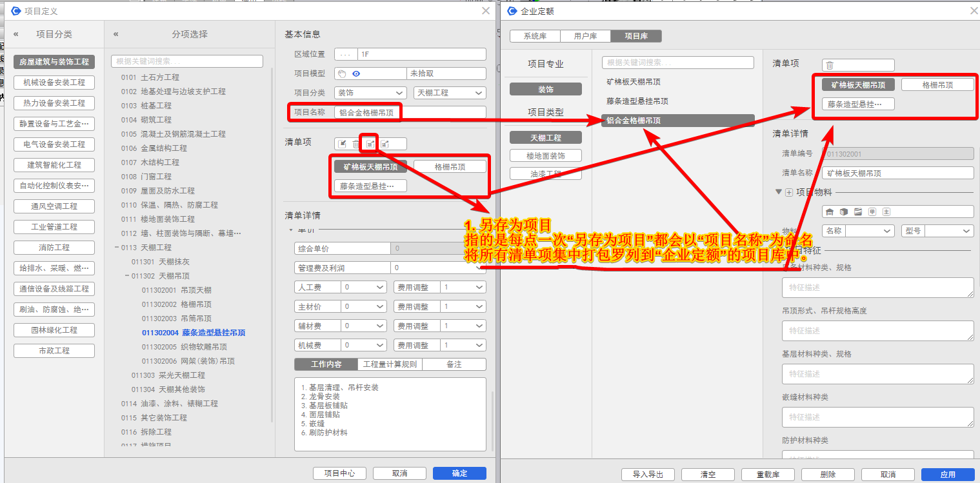Click the trash icon in 企业定额 清单项
This screenshot has width=980, height=483.
point(830,65)
